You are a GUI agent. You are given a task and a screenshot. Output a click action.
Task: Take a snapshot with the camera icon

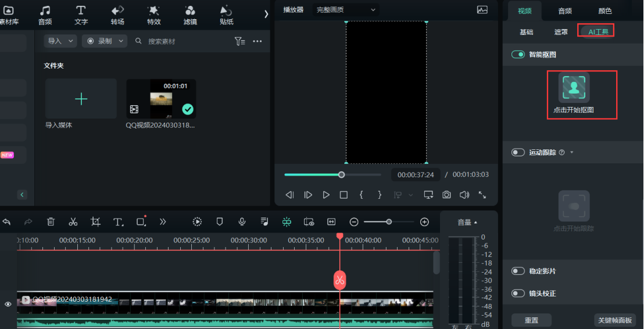coord(446,195)
